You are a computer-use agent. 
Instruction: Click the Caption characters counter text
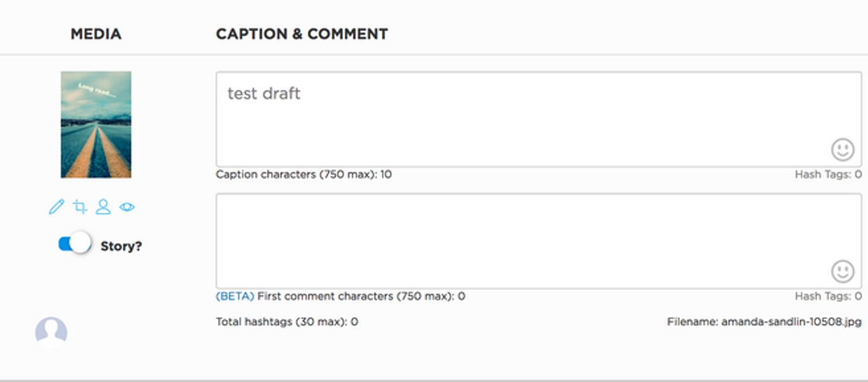coord(304,174)
